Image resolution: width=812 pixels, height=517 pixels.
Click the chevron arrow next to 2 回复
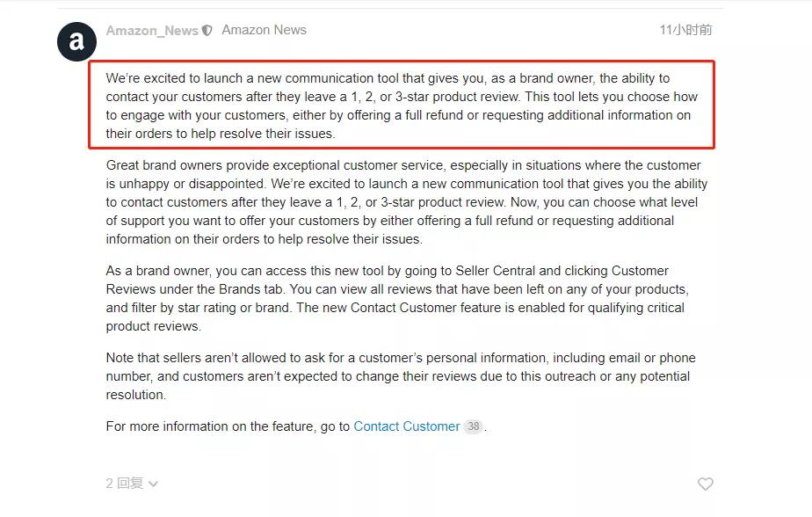[154, 484]
